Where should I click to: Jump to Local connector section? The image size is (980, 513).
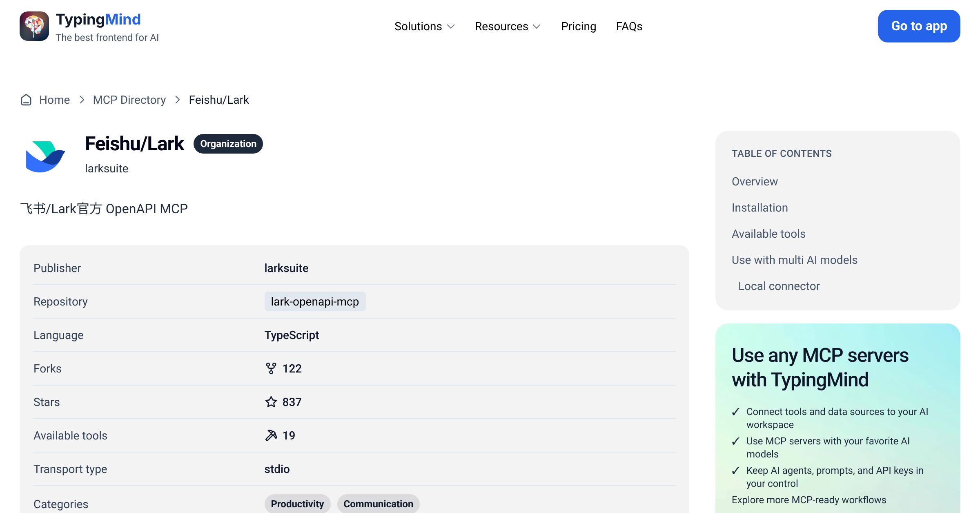click(x=779, y=286)
